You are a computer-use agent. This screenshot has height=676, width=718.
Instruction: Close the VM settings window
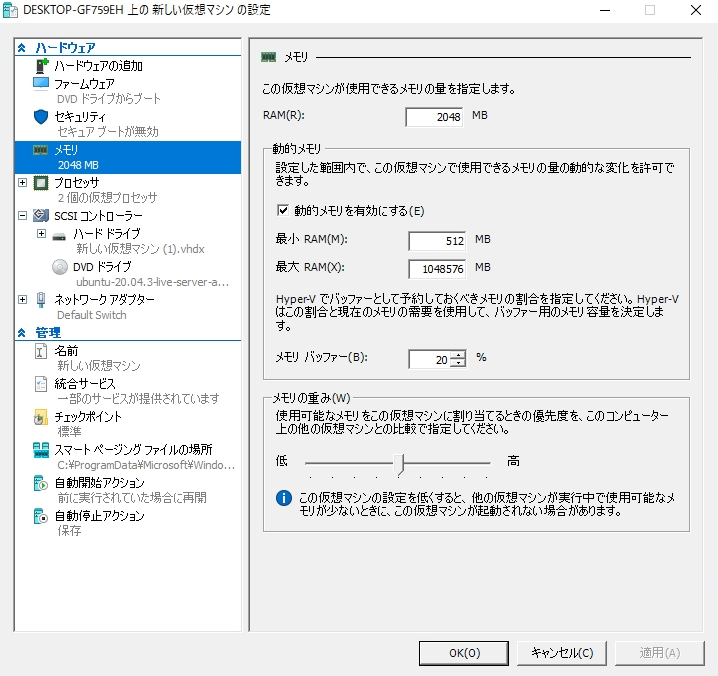coord(696,10)
